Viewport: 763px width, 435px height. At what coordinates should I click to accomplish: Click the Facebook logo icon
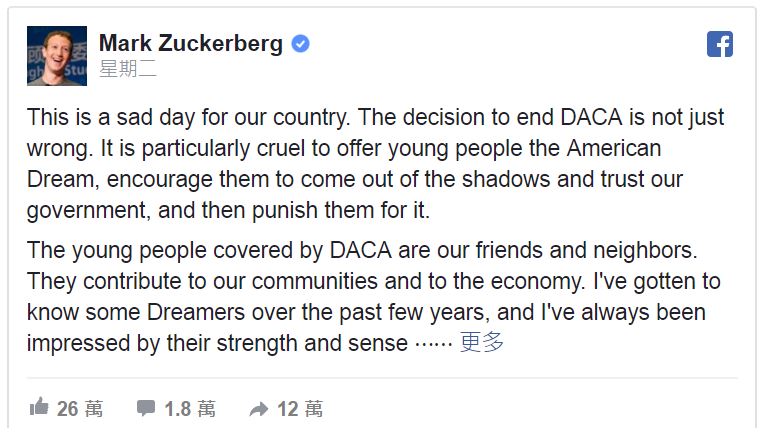pyautogui.click(x=720, y=44)
